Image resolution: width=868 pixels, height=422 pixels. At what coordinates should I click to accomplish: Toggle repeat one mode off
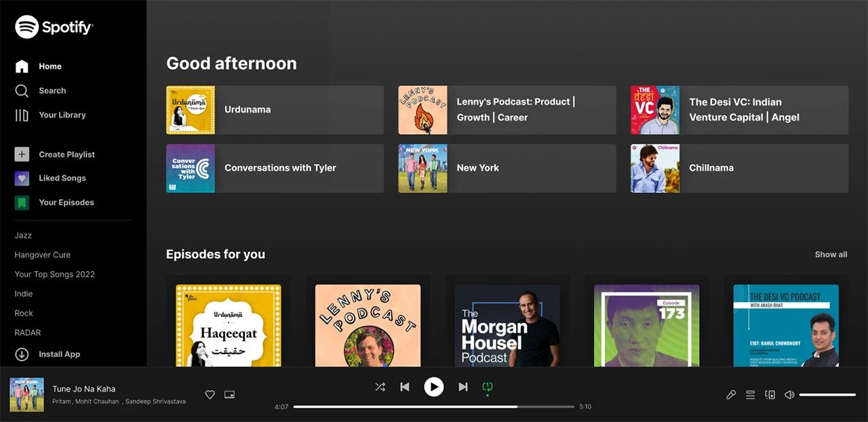click(x=488, y=387)
